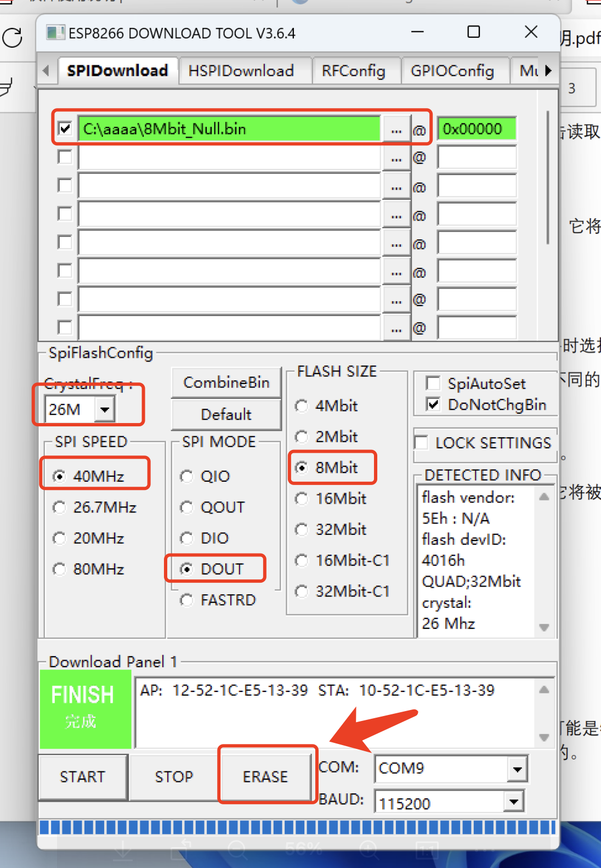Click the START download button
The width and height of the screenshot is (601, 868).
[x=83, y=777]
